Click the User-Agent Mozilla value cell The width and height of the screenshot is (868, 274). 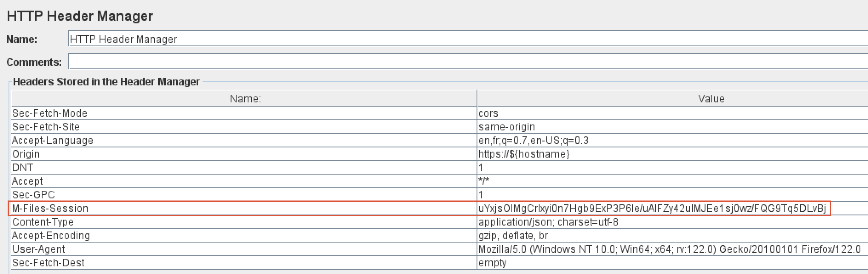[669, 249]
